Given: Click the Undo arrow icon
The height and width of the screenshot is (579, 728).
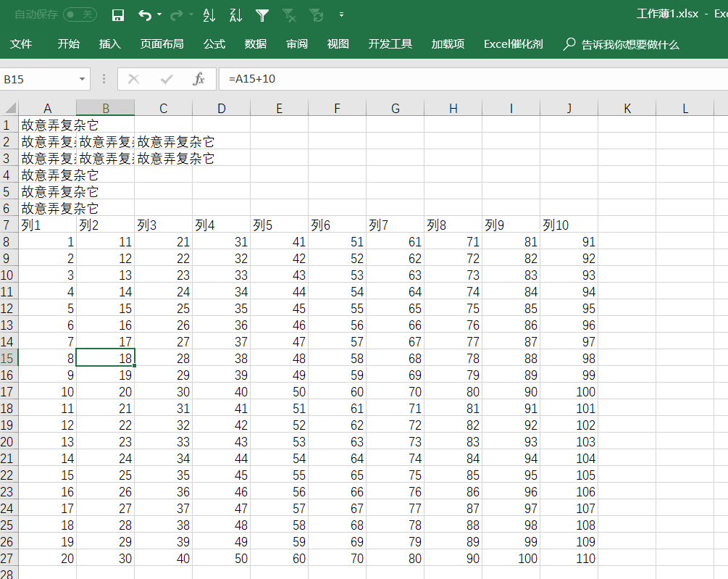Looking at the screenshot, I should coord(145,15).
